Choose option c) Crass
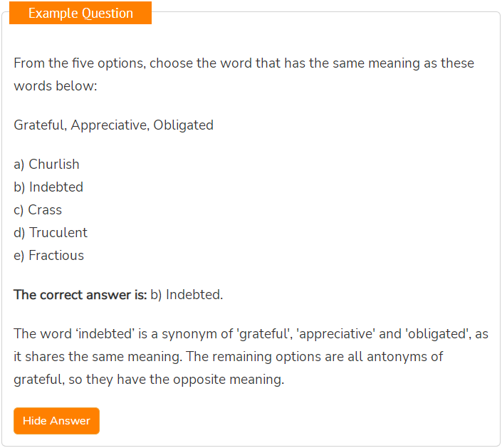Image resolution: width=502 pixels, height=448 pixels. point(38,209)
